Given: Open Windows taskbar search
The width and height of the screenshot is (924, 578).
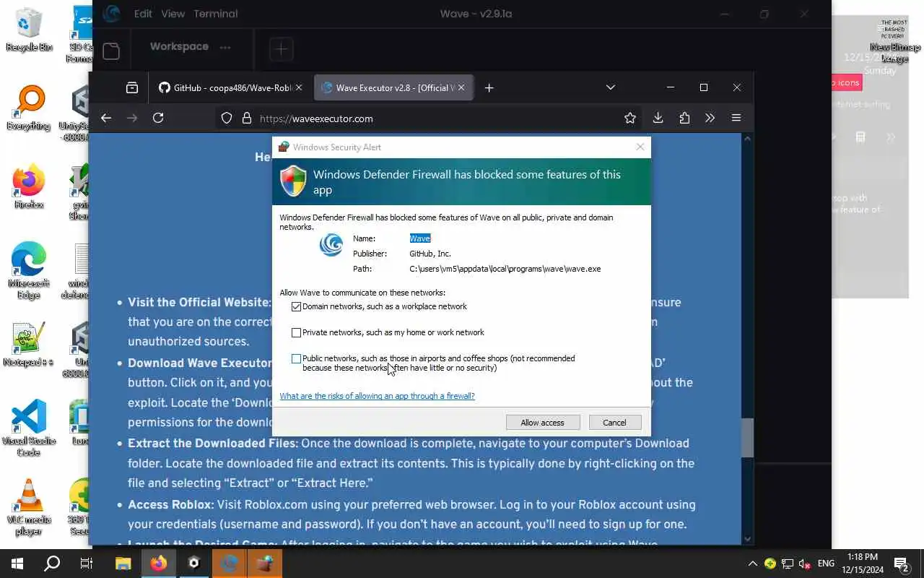Looking at the screenshot, I should 52,564.
